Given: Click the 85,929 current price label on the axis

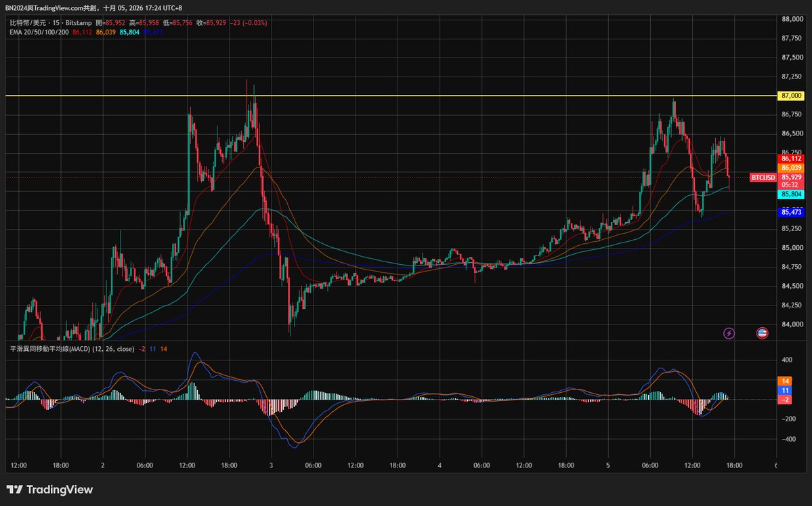Looking at the screenshot, I should tap(791, 177).
